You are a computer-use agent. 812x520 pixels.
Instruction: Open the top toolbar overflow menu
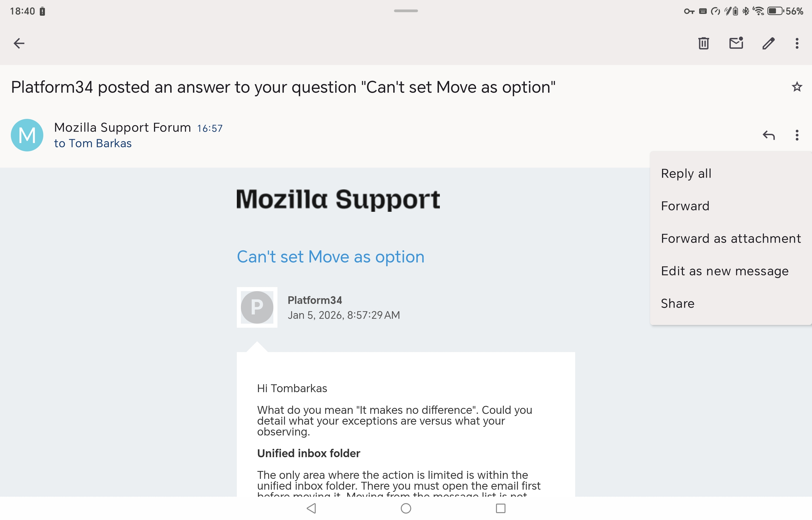797,43
